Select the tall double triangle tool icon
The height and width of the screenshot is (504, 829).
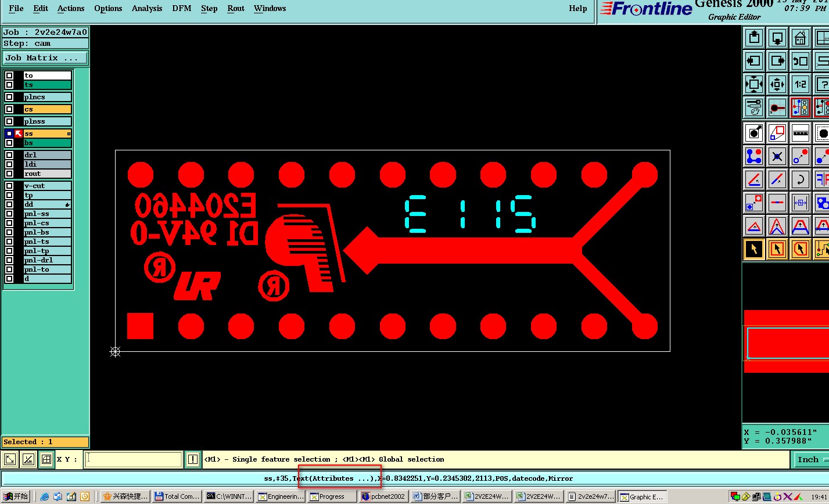point(777,226)
